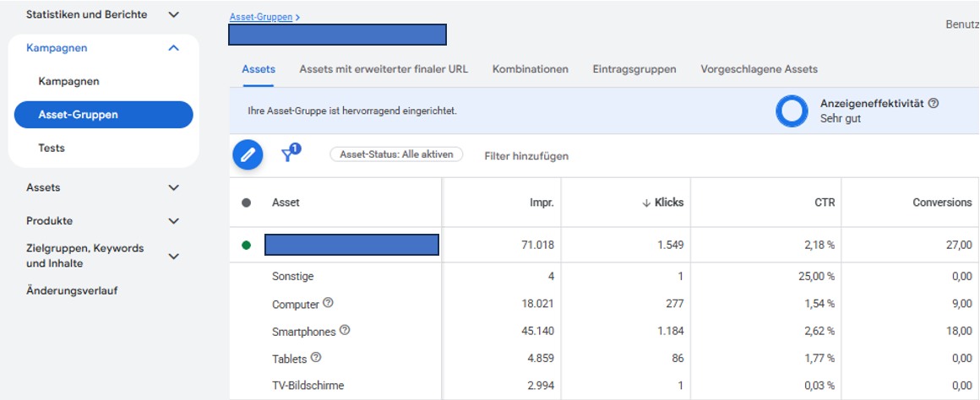
Task: Click the Asset-Status: Alle aktiven filter chip
Action: tap(396, 154)
